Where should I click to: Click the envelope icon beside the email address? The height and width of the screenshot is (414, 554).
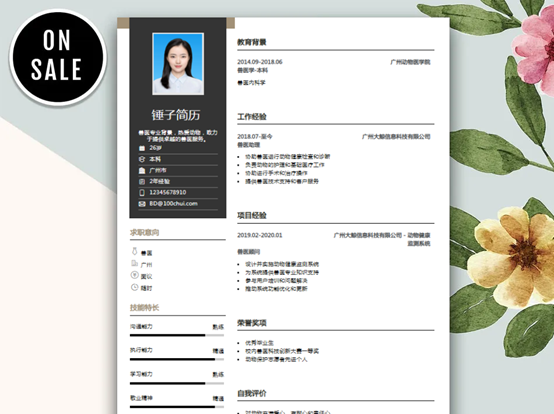pyautogui.click(x=142, y=204)
